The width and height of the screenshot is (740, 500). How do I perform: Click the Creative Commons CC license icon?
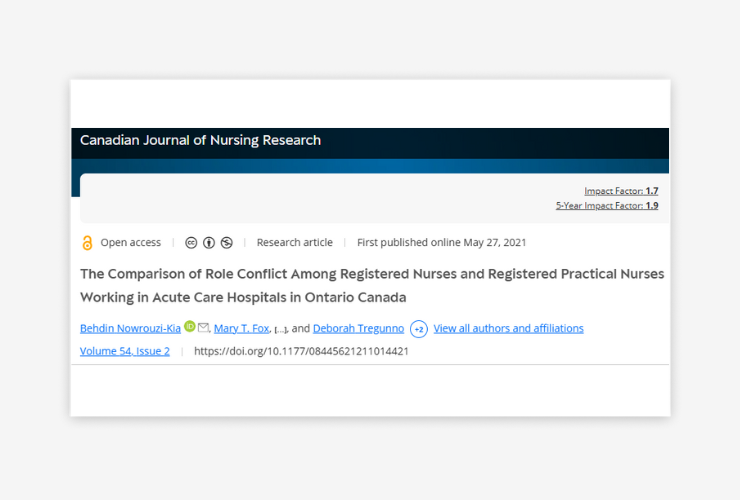pyautogui.click(x=191, y=243)
